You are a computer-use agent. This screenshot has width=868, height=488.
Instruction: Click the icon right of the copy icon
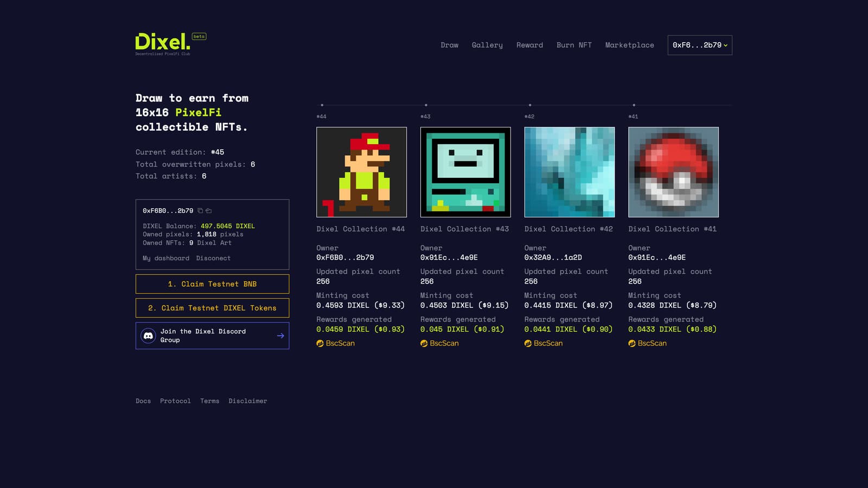(209, 210)
